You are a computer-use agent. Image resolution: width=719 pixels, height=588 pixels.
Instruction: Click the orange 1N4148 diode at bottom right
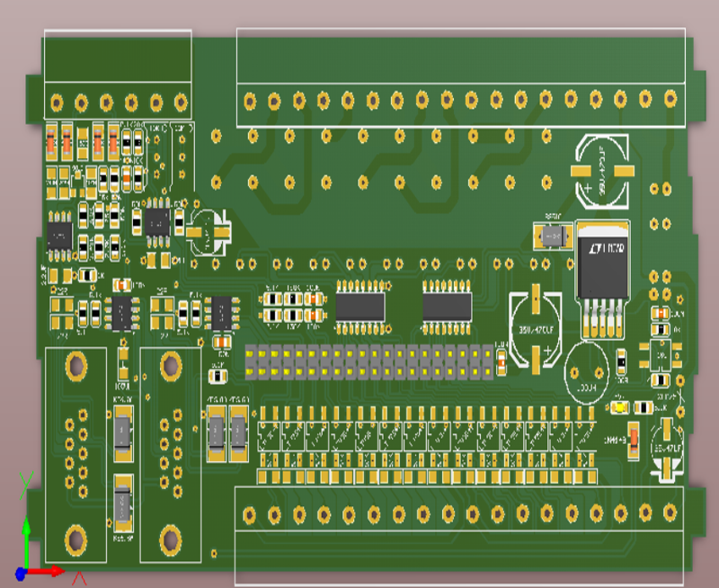(633, 441)
